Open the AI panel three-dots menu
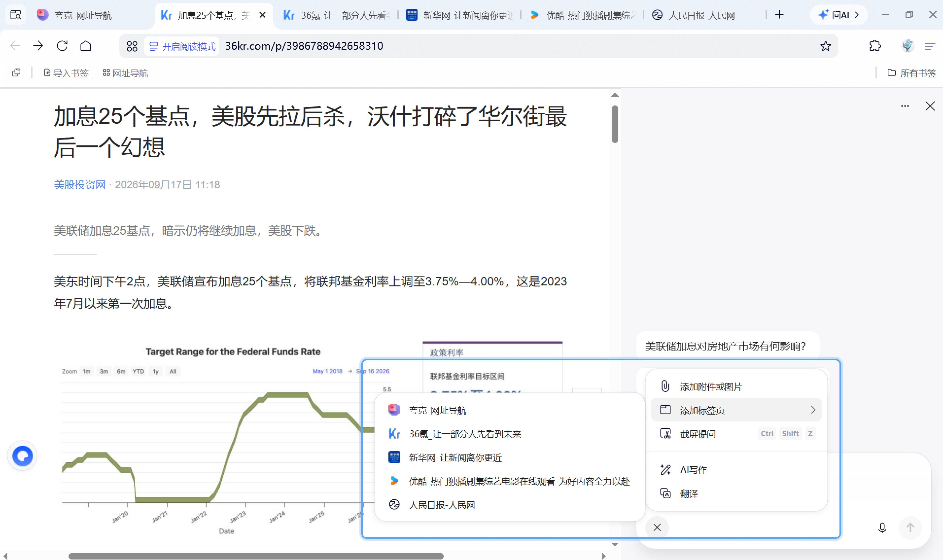 point(905,106)
